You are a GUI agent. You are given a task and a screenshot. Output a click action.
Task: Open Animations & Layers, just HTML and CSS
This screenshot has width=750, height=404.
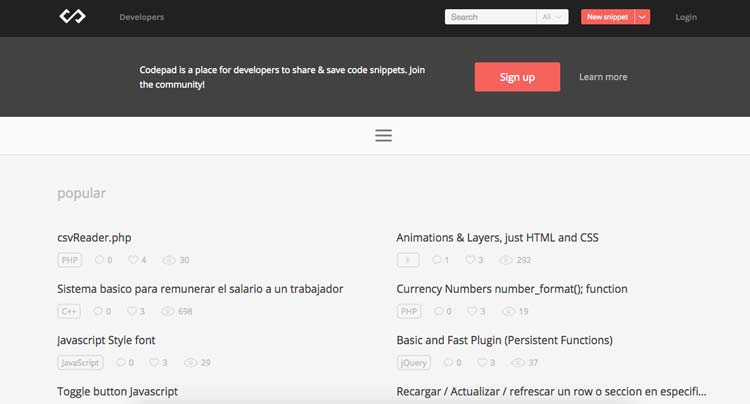tap(497, 238)
